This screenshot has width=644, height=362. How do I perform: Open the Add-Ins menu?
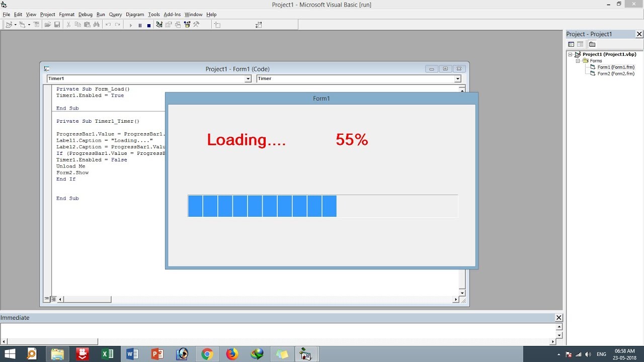coord(172,15)
